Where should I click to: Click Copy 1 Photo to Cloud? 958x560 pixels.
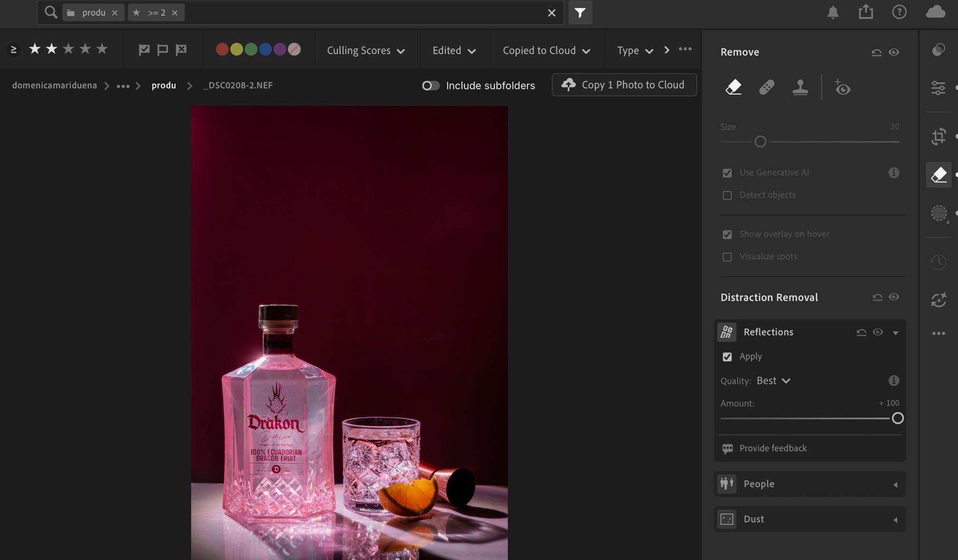click(x=624, y=85)
